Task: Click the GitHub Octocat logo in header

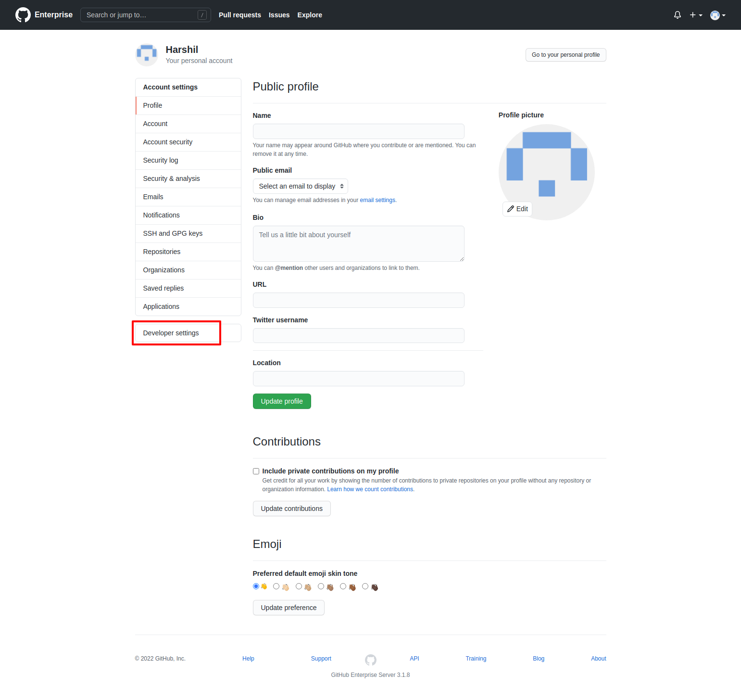Action: (23, 15)
